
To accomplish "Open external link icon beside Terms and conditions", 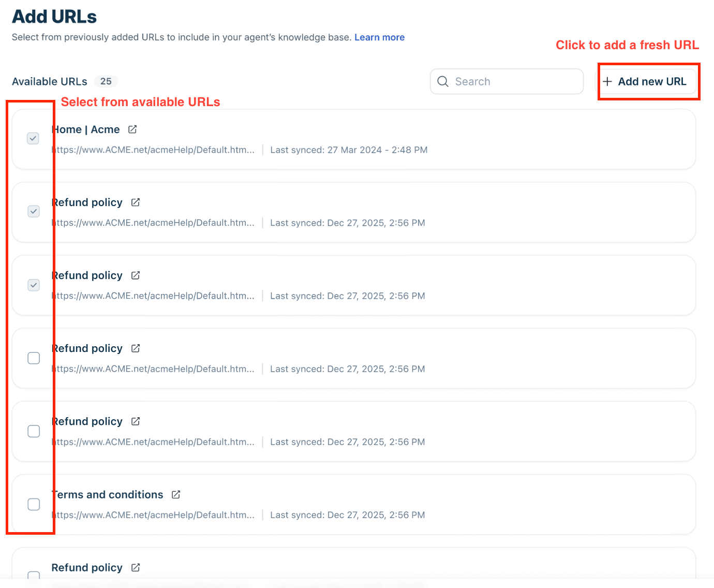I will (x=176, y=494).
